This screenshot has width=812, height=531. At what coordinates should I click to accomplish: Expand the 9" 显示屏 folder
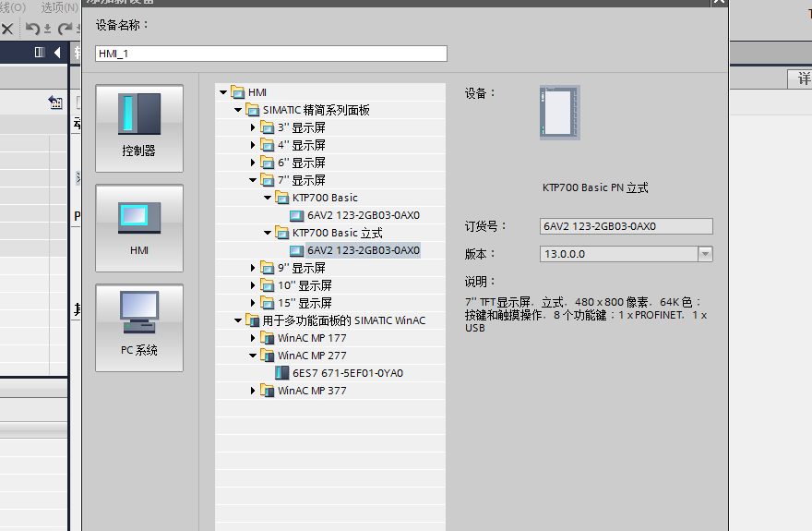pyautogui.click(x=253, y=268)
